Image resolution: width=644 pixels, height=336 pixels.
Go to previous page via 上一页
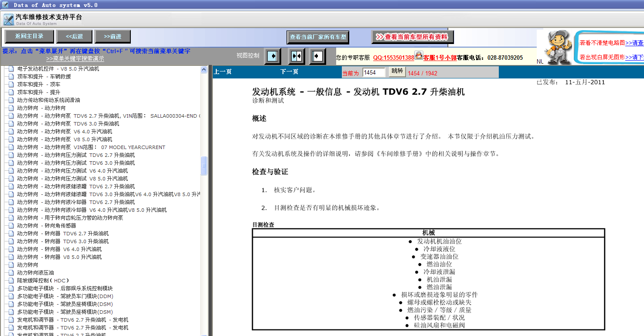tap(222, 72)
